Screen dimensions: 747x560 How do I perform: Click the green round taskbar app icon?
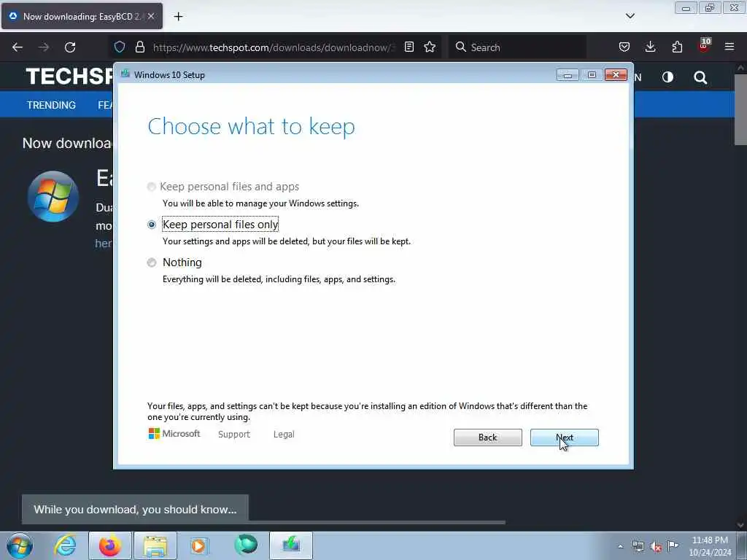pos(246,545)
